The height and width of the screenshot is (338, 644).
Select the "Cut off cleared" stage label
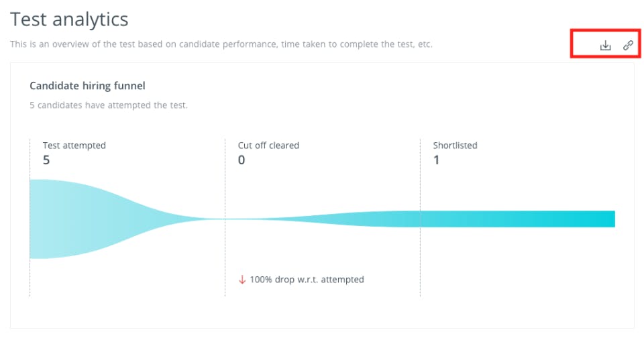pos(268,145)
